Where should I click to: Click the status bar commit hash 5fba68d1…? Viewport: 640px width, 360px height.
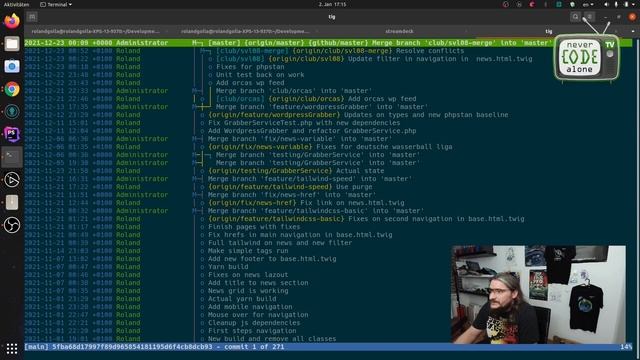(x=132, y=347)
